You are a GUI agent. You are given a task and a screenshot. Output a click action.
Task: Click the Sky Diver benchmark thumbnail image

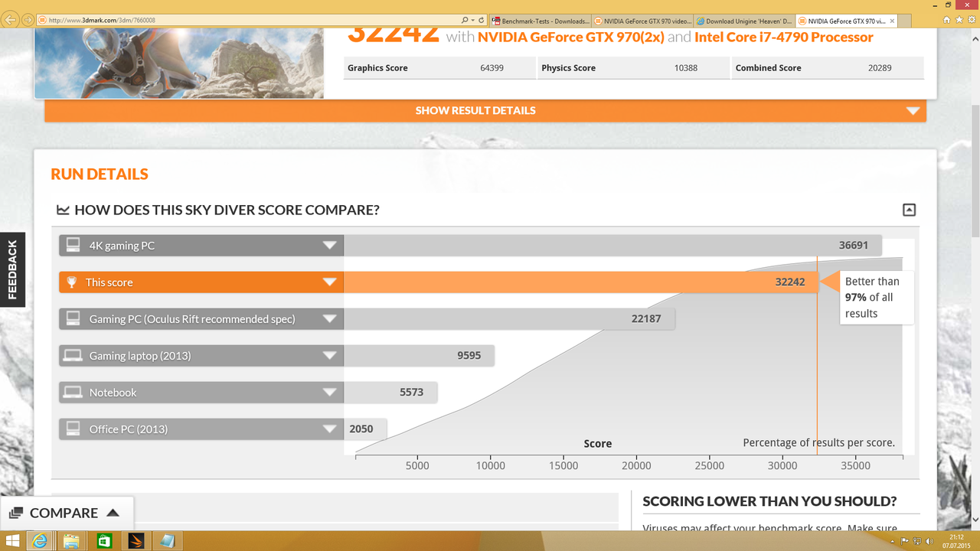click(179, 64)
